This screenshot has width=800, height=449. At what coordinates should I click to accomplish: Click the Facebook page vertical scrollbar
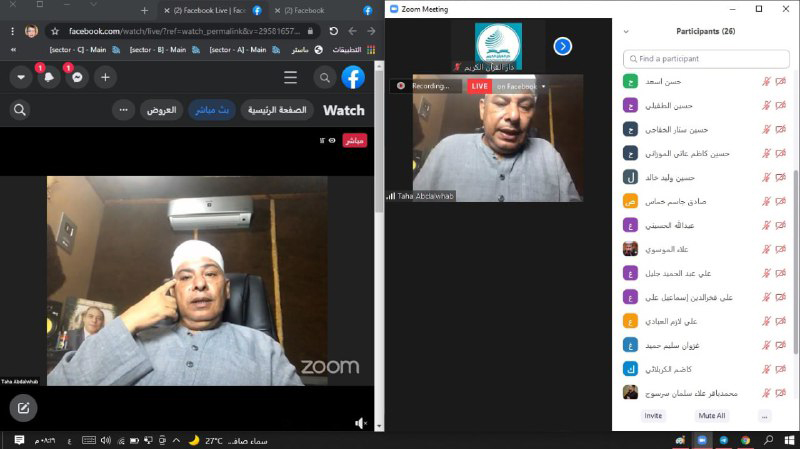point(379,140)
